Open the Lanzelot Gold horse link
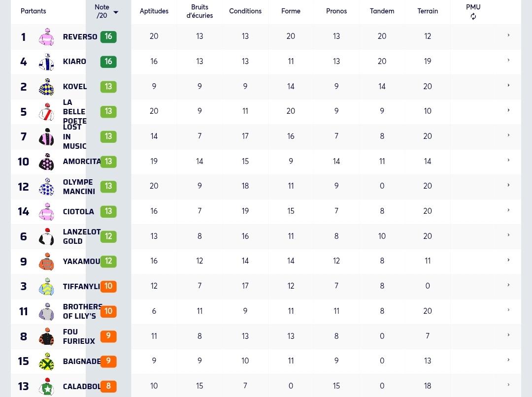532x397 pixels. coord(82,236)
